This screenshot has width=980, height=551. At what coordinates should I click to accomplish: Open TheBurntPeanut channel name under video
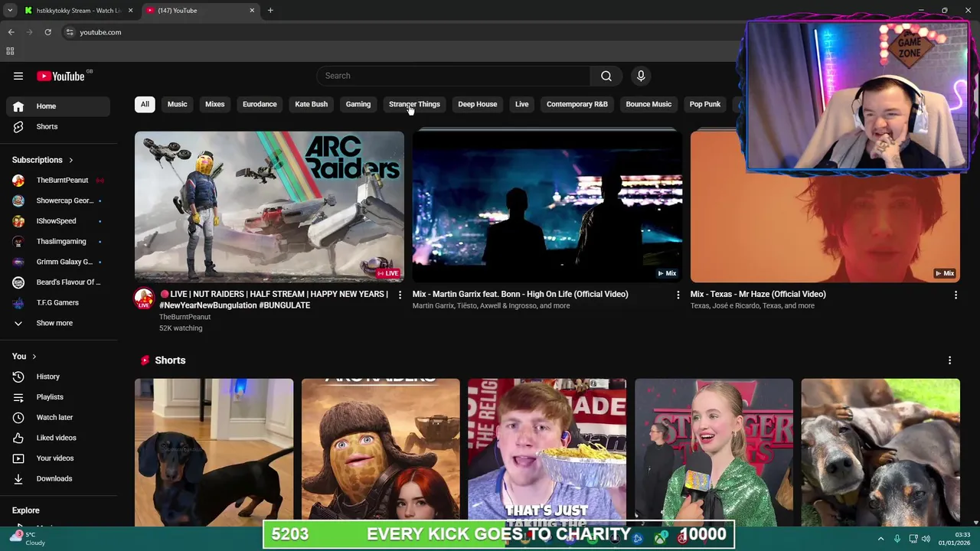coord(185,317)
